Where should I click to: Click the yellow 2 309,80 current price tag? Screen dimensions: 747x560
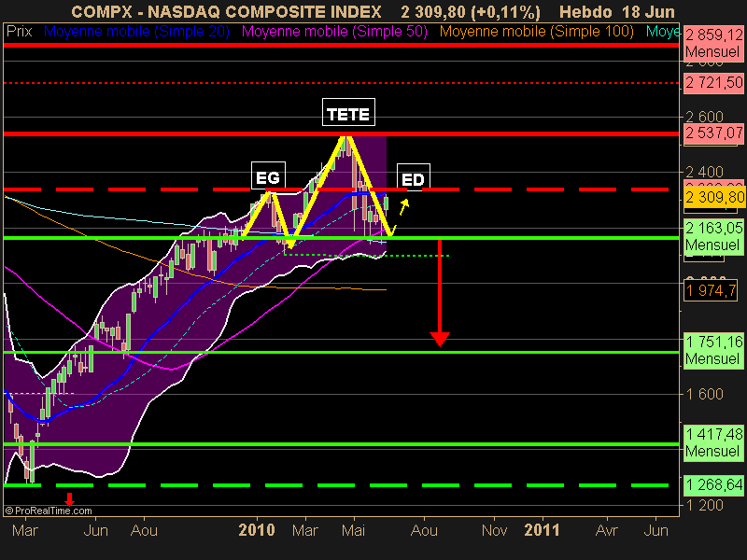coord(714,197)
